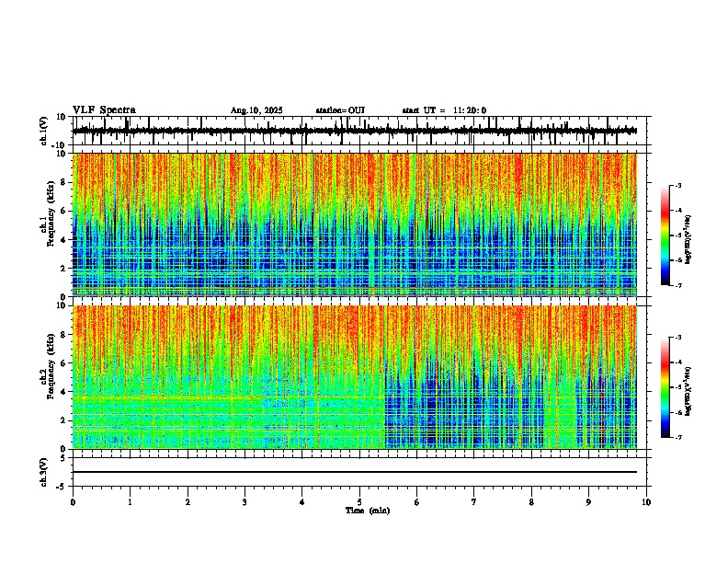Click the ch.2 color bar log(PSD) label
Image resolution: width=728 pixels, height=563 pixels.
click(688, 391)
